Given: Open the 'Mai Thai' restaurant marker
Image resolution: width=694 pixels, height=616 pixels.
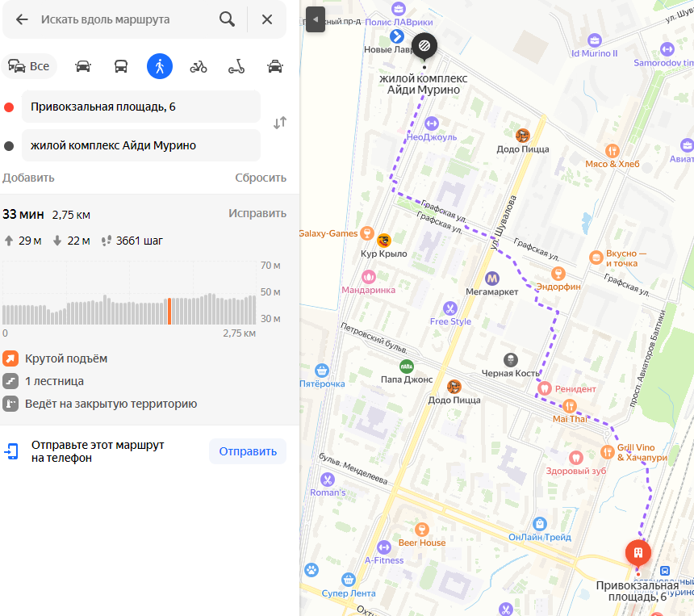Looking at the screenshot, I should point(569,405).
